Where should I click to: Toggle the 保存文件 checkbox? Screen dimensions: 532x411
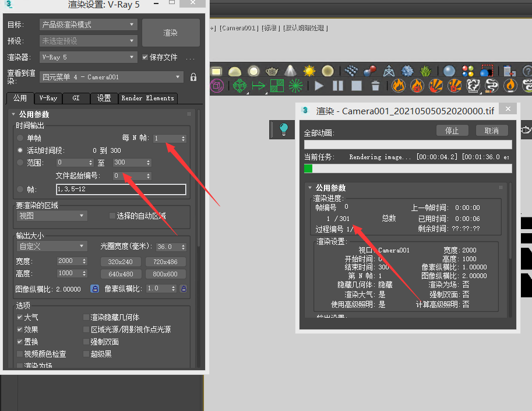(x=146, y=57)
